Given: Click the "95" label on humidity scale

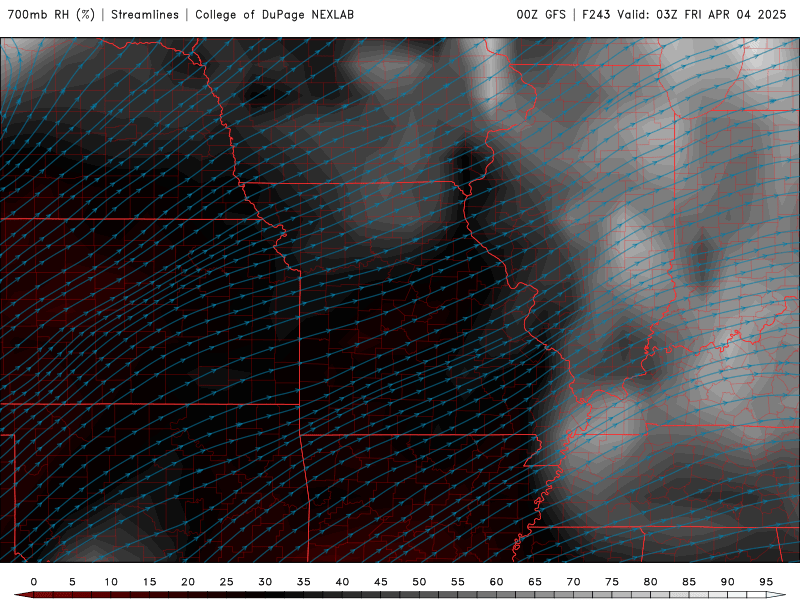Looking at the screenshot, I should point(766,582).
